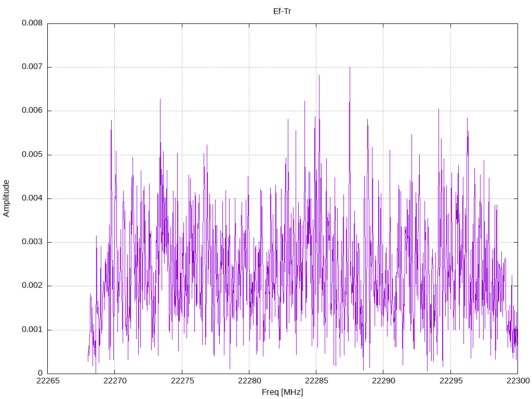Click the y-axis tick label 0.008
This screenshot has width=532, height=399.
32,23
